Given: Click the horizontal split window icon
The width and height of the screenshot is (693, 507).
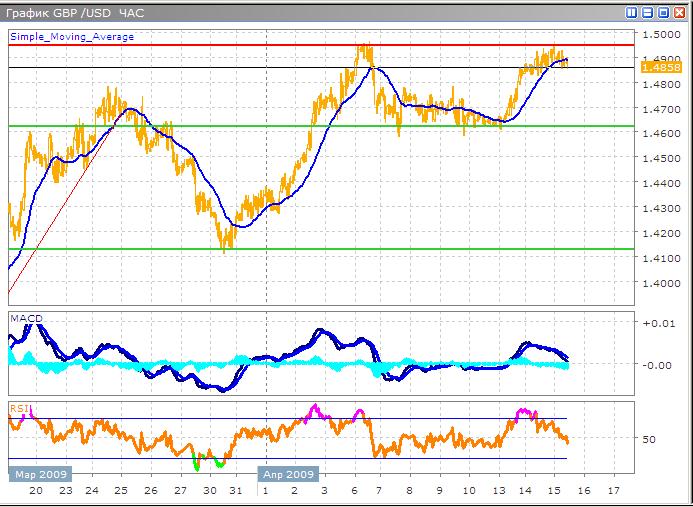Looking at the screenshot, I should coord(647,13).
